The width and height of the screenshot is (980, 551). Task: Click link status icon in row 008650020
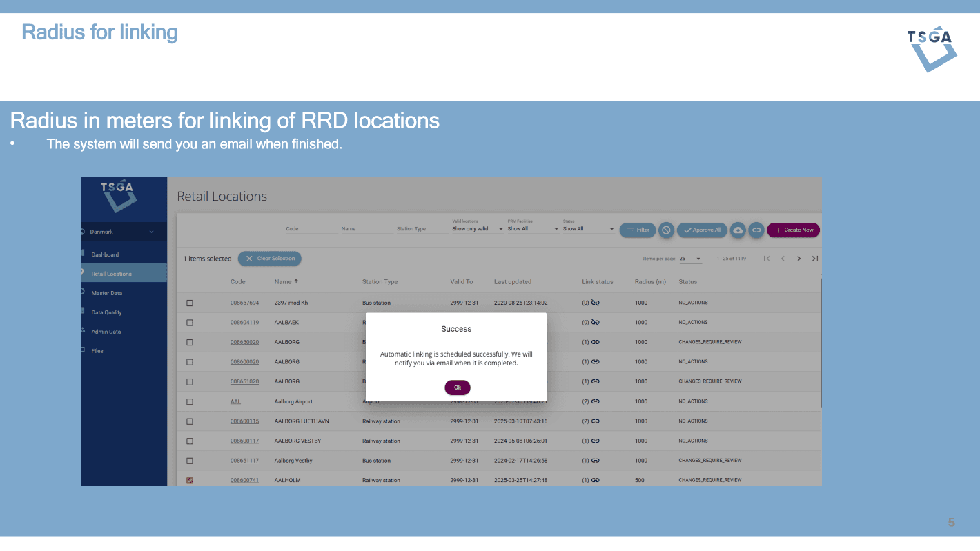tap(596, 342)
